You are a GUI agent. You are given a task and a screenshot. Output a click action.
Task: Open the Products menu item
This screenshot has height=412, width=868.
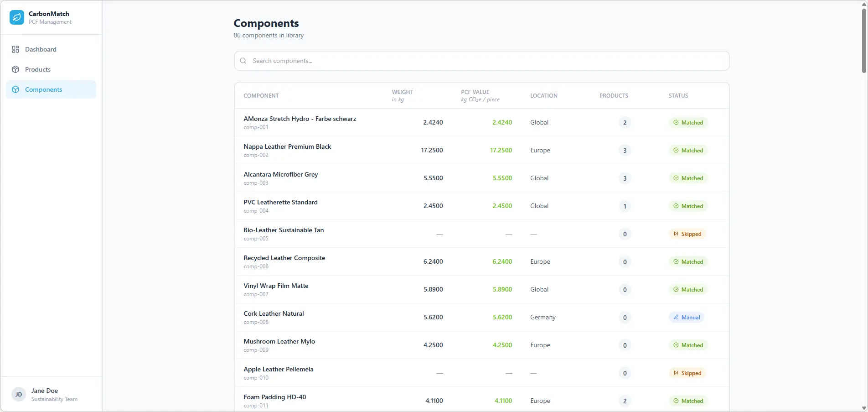(x=38, y=69)
